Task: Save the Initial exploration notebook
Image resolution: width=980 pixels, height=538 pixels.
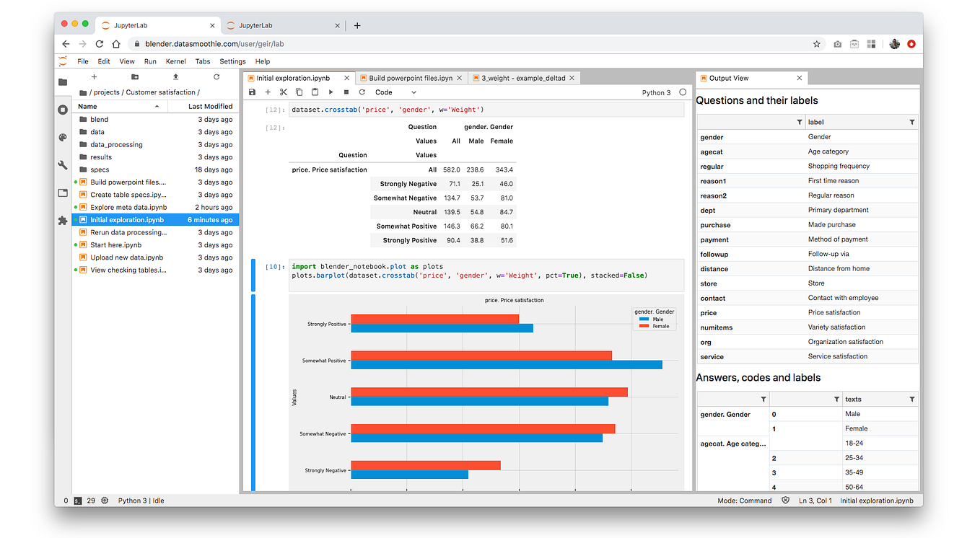Action: 252,92
